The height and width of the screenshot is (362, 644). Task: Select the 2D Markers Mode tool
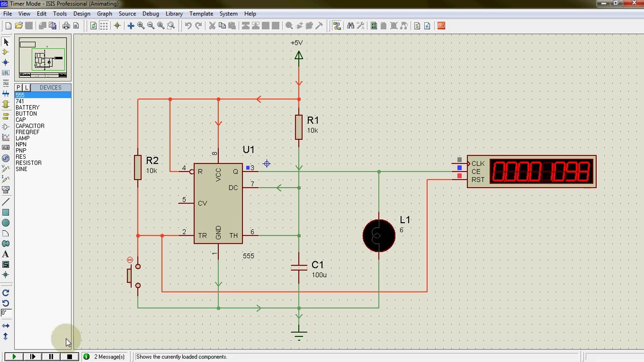pos(6,275)
